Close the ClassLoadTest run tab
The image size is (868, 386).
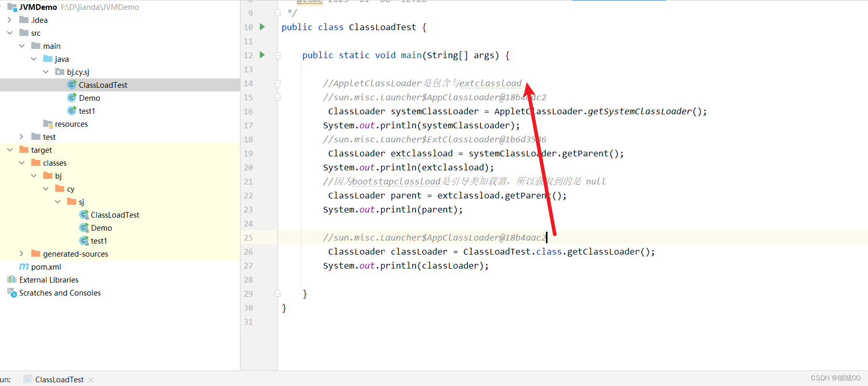(91, 380)
